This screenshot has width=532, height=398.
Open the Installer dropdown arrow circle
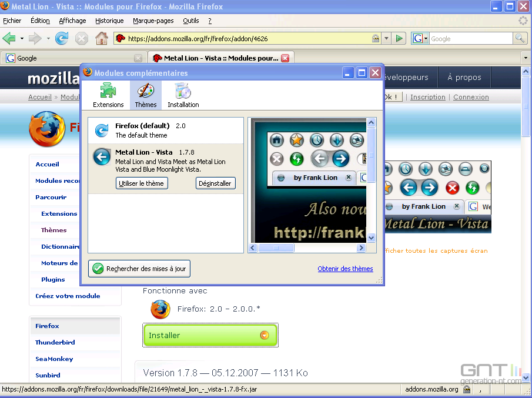pyautogui.click(x=265, y=335)
